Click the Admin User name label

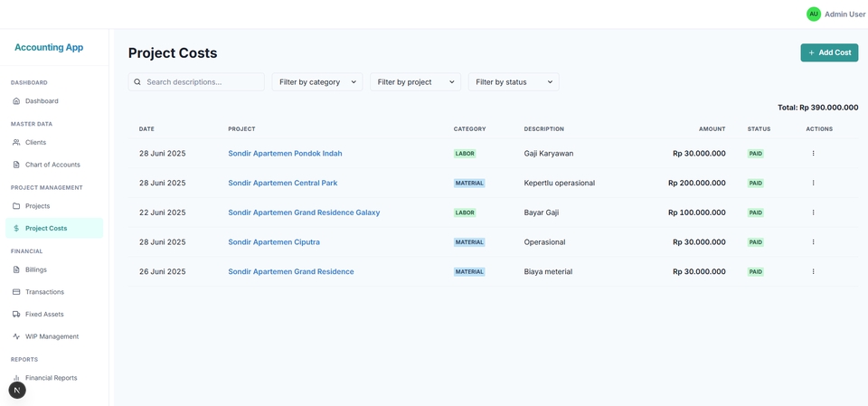844,14
